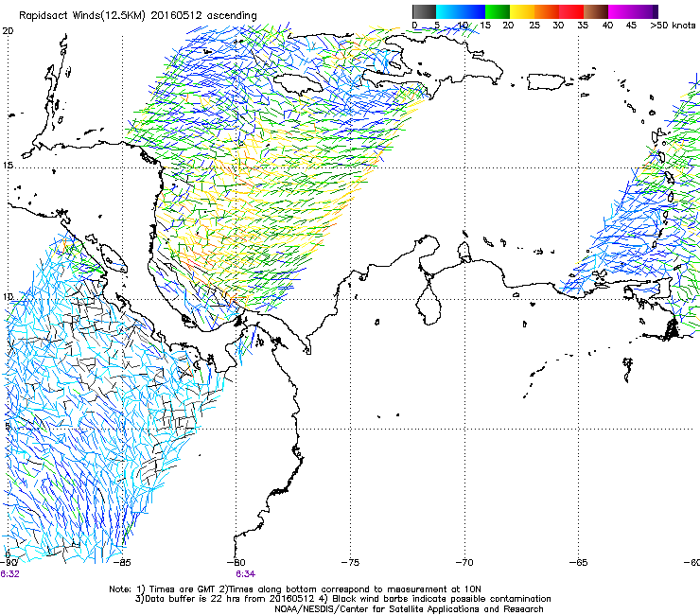Click the 'NOAA/NESDIS/Center for Satellite Applications and Research' credit
This screenshot has height=615, width=700.
409,609
